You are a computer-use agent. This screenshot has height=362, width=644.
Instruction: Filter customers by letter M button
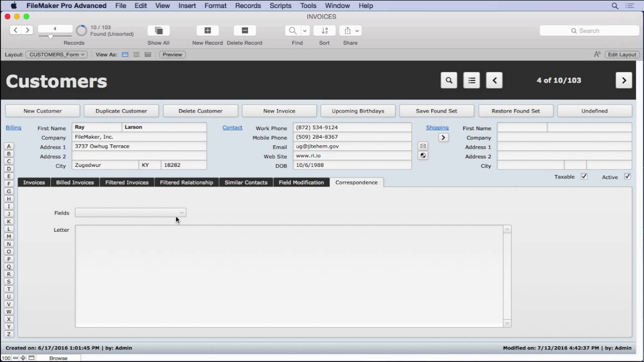9,236
